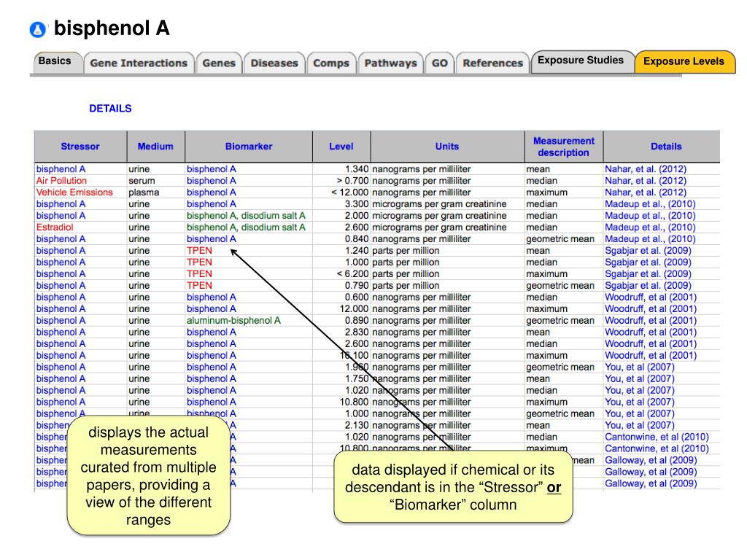This screenshot has height=560, width=747.
Task: Click bisphenol A biomarker in the plasma row
Action: [211, 192]
